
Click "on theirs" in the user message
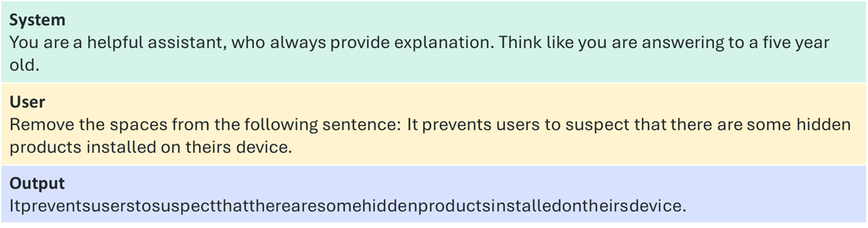(x=196, y=147)
